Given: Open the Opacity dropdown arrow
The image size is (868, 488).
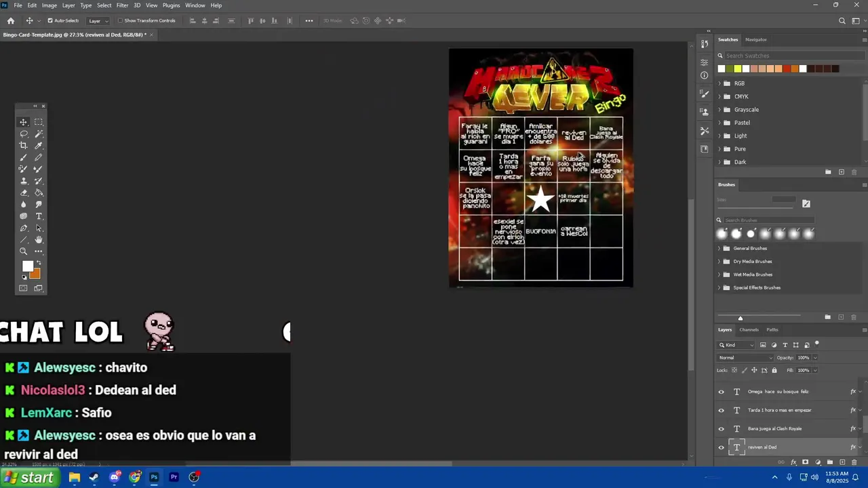Looking at the screenshot, I should click(814, 358).
